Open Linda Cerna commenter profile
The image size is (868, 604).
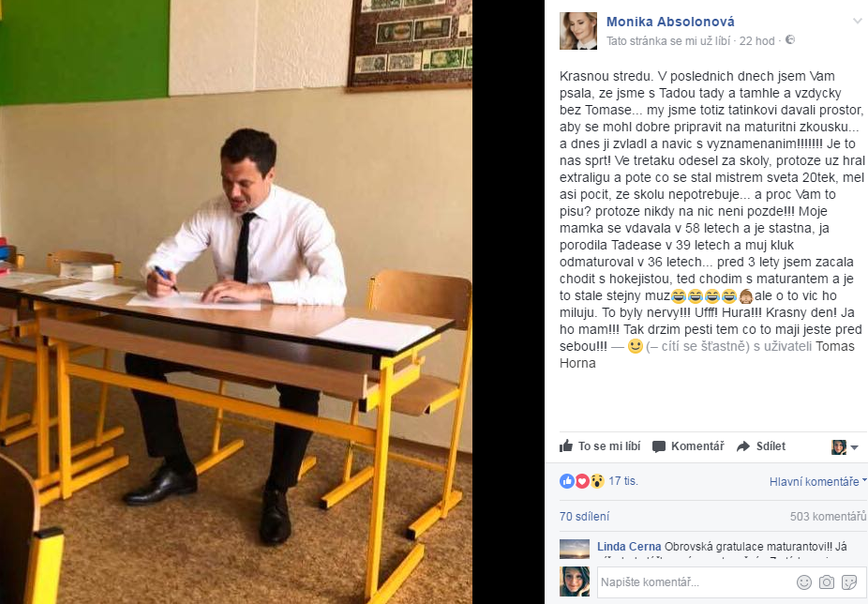(629, 547)
